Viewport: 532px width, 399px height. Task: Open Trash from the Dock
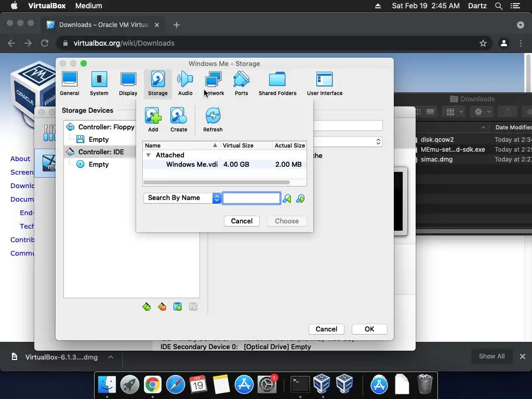[x=425, y=384]
